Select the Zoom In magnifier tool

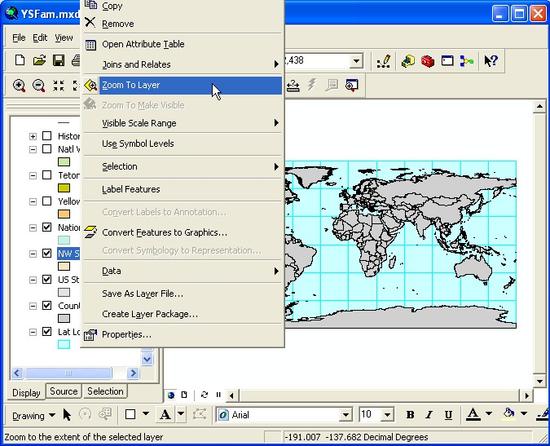pos(19,85)
